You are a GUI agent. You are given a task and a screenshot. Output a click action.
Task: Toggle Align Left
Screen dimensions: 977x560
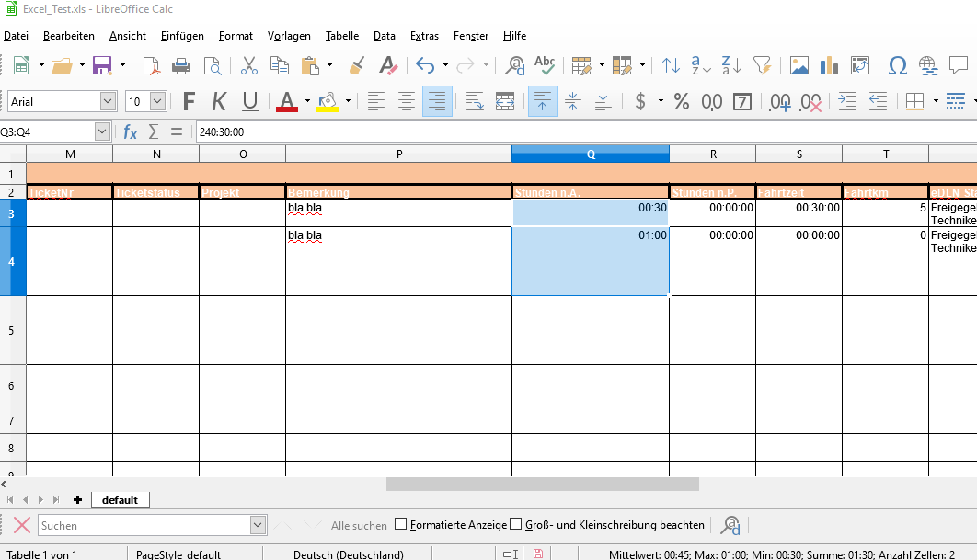[x=375, y=101]
